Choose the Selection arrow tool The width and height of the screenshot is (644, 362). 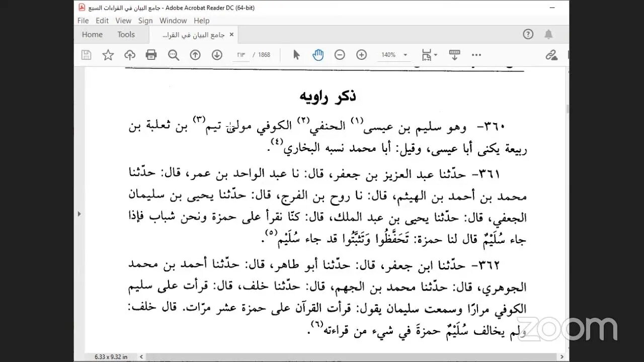[x=296, y=55]
